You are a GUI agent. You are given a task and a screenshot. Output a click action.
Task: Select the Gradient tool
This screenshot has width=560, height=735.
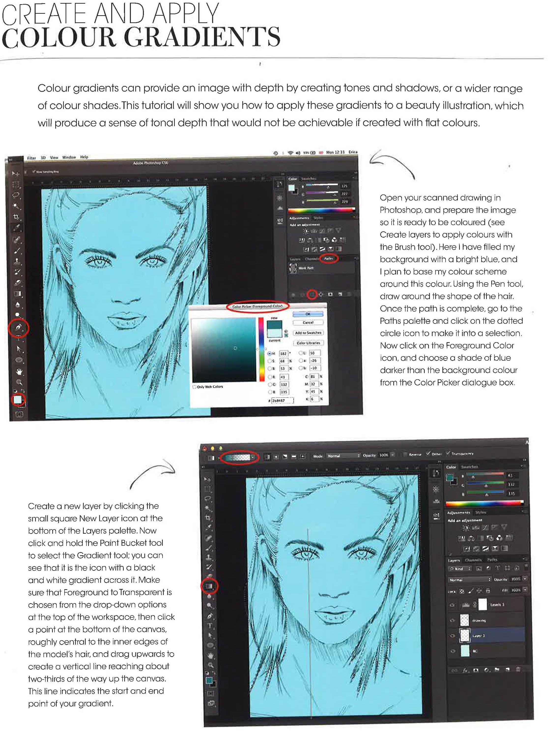[209, 585]
